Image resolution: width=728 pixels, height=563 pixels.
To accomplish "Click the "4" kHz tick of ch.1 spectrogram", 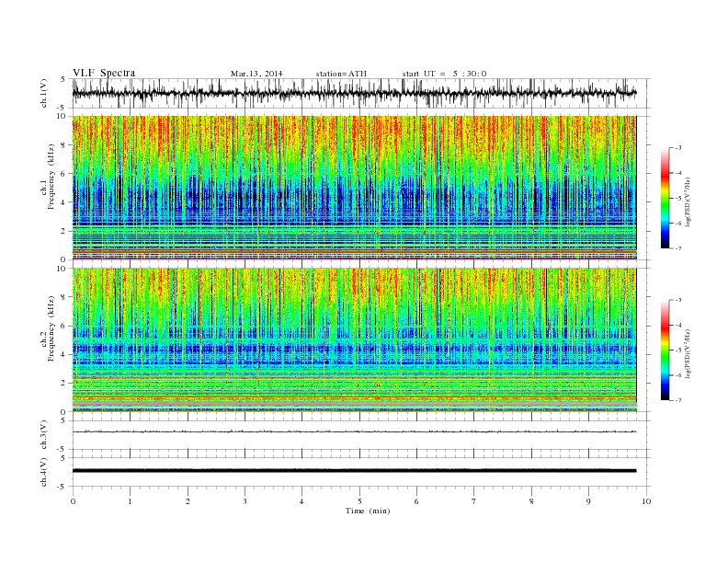I will [x=64, y=202].
